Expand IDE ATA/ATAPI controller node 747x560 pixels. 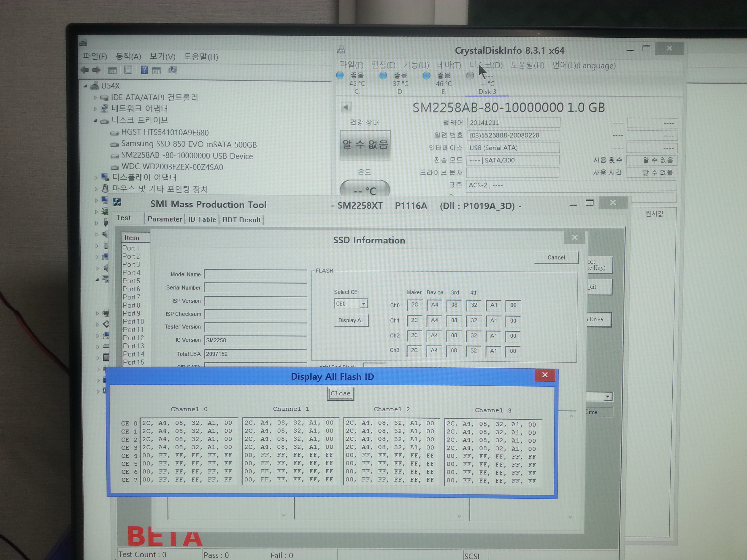(95, 97)
